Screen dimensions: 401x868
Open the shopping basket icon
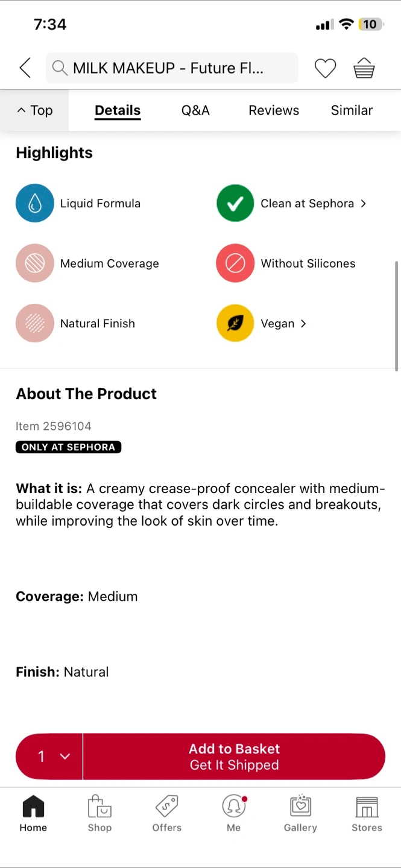(x=364, y=68)
